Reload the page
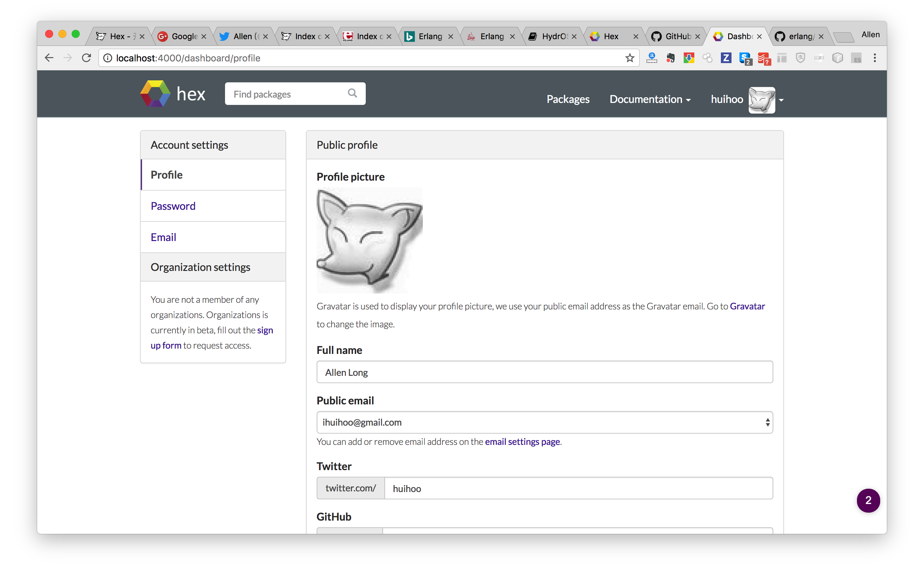Viewport: 924px width, 587px height. (x=87, y=58)
